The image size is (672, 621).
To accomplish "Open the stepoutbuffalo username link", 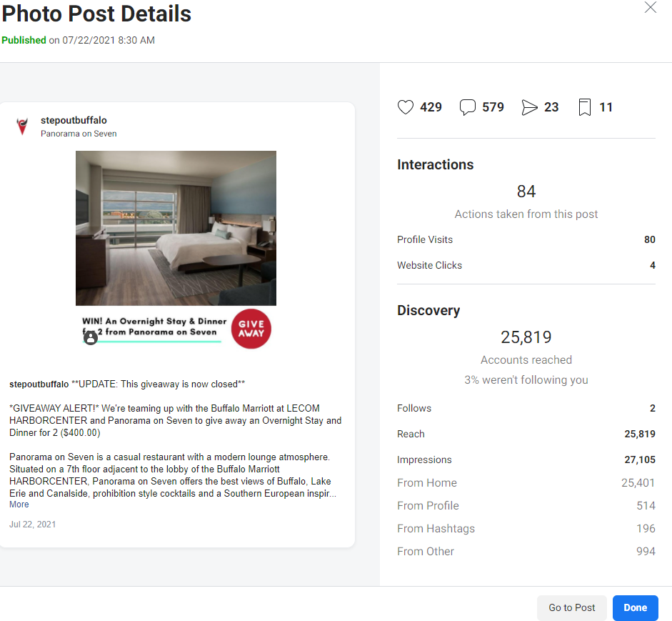I will tap(74, 121).
